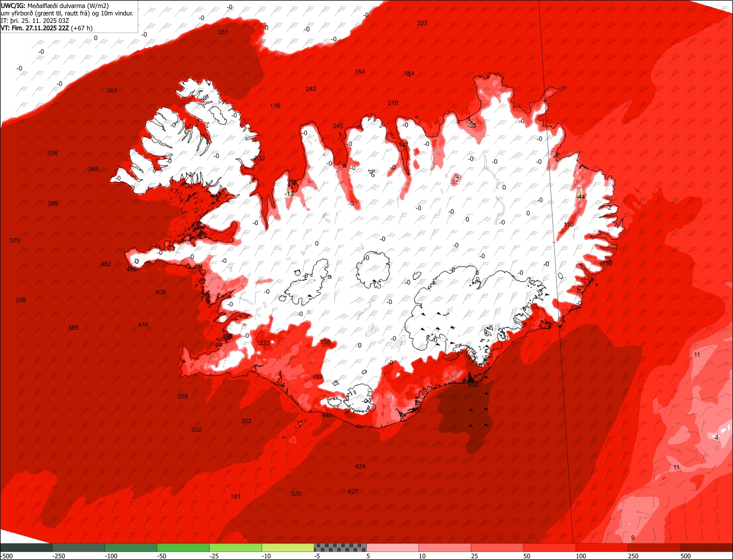Click the subtitle line starting 'um yfirborð'
The image size is (733, 560).
pyautogui.click(x=67, y=13)
